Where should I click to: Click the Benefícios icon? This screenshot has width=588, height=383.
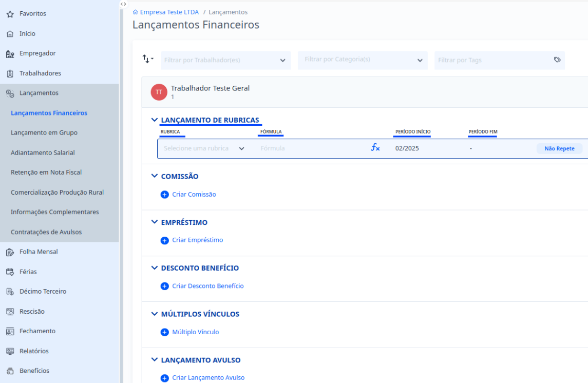[10, 371]
